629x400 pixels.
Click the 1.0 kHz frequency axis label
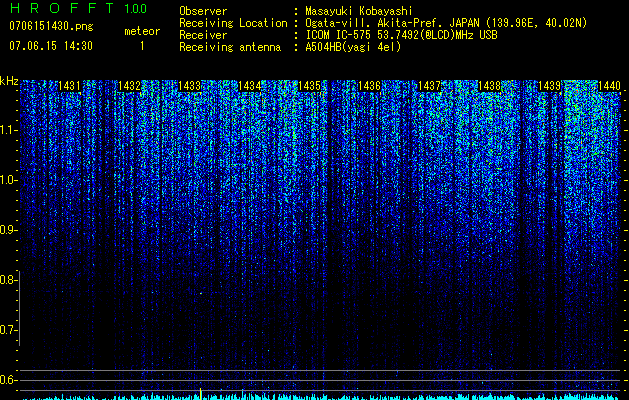click(8, 180)
